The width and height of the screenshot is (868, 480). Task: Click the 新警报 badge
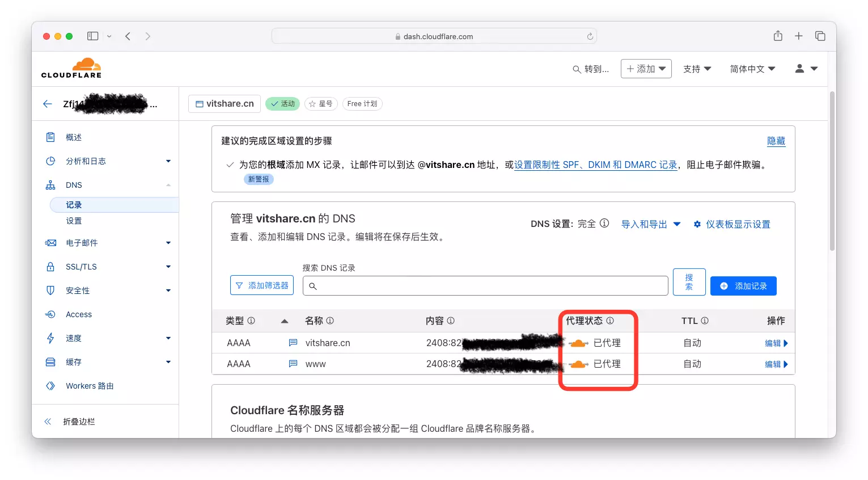(x=259, y=179)
